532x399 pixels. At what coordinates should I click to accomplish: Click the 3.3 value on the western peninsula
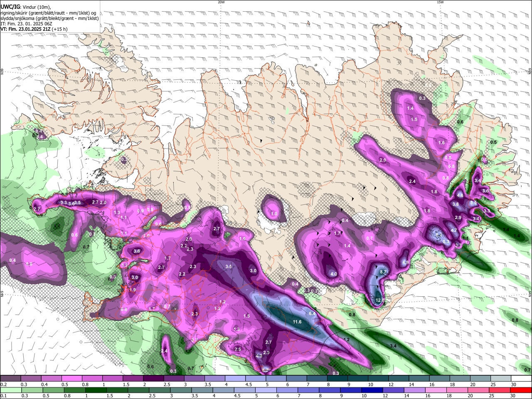click(64, 202)
